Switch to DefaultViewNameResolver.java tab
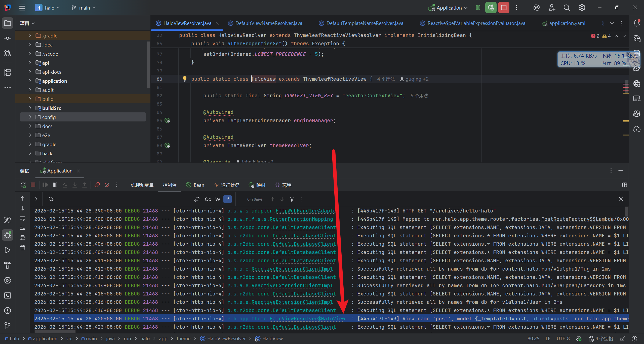 (268, 23)
